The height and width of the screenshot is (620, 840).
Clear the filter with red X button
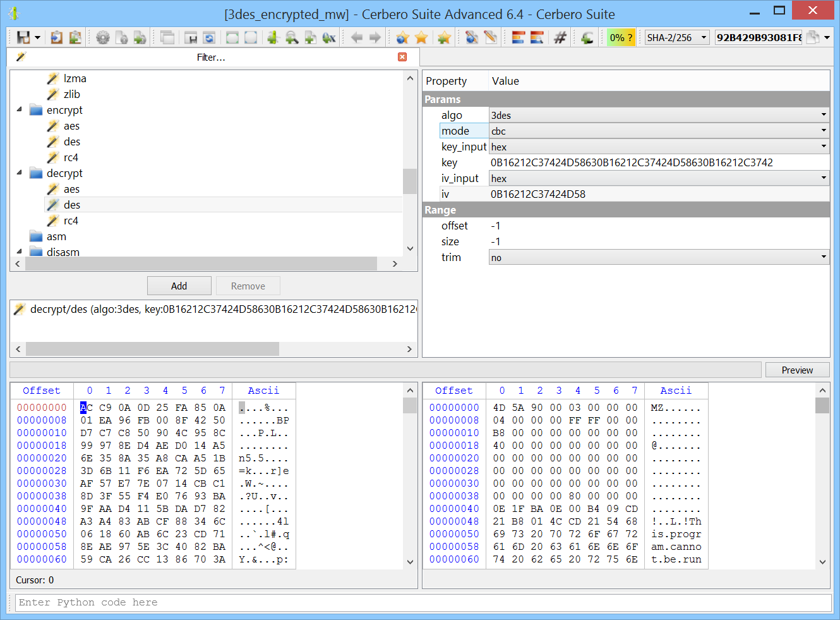pos(402,57)
